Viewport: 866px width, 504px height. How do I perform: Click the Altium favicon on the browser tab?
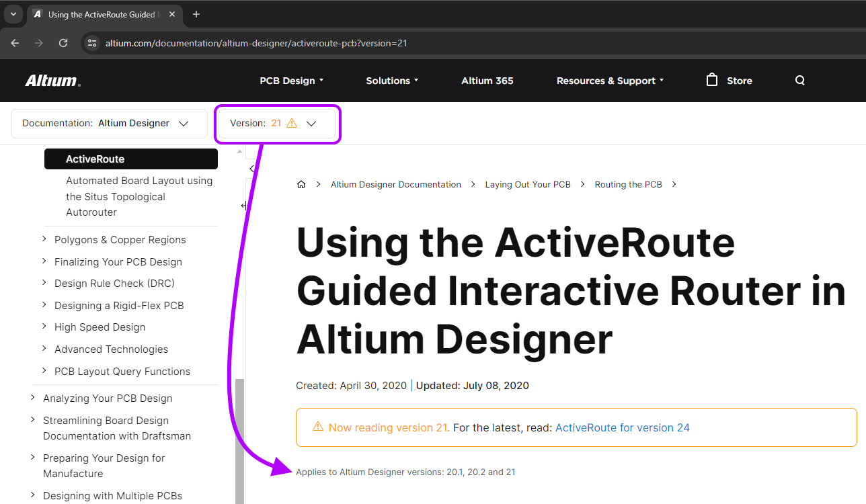point(38,14)
